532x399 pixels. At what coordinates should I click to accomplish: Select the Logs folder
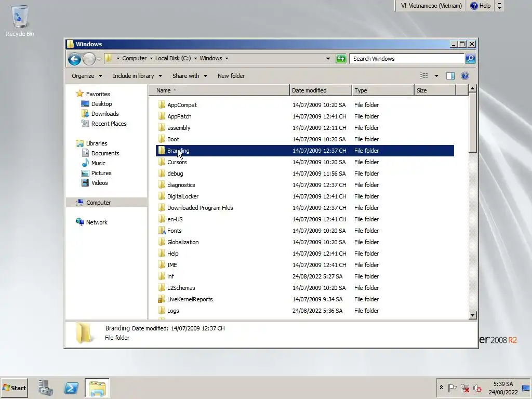tap(304, 311)
